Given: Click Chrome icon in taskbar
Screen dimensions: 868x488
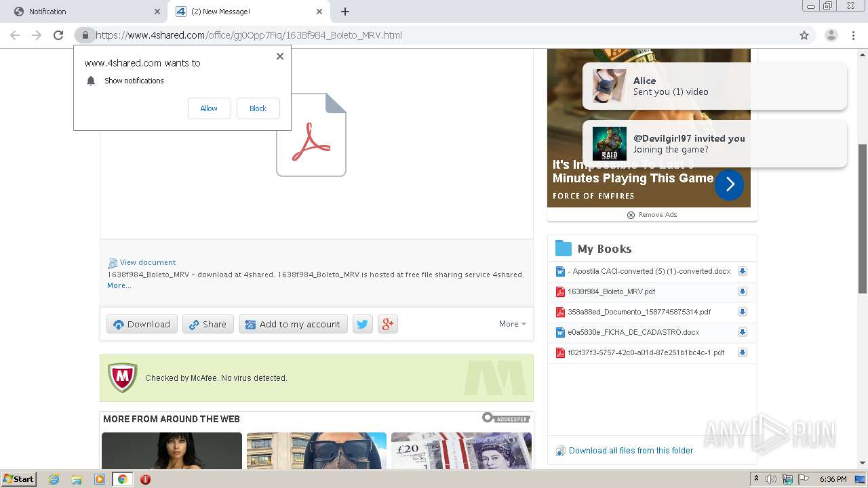Looking at the screenshot, I should (x=122, y=479).
